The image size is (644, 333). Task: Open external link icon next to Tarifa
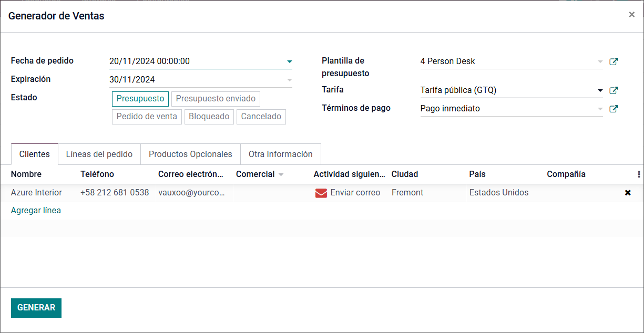point(614,90)
